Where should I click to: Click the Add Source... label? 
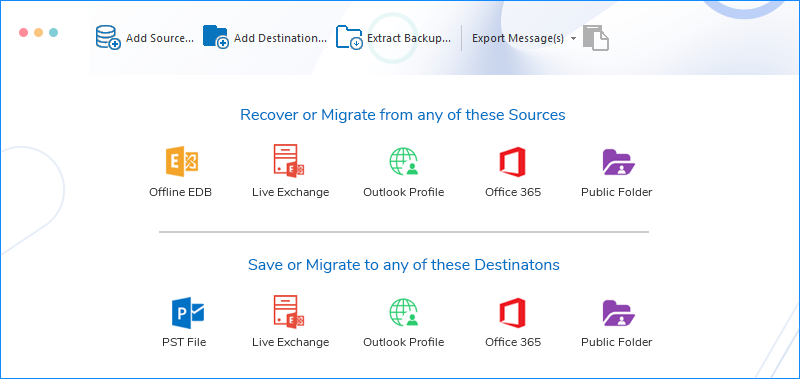coord(160,38)
